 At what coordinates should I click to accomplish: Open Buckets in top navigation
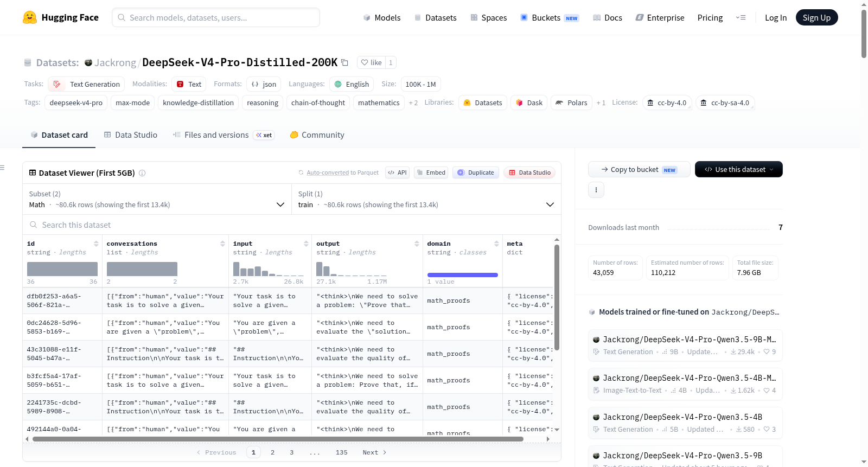pyautogui.click(x=550, y=17)
